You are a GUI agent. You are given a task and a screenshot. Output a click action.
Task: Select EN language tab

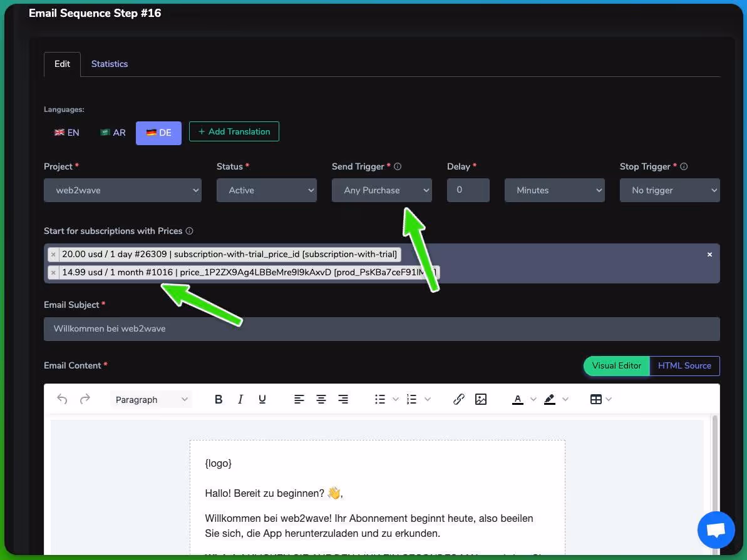click(x=67, y=133)
